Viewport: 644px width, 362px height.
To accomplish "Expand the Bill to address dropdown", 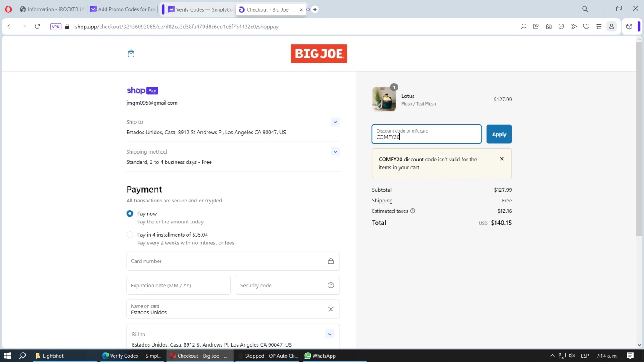I will 330,334.
